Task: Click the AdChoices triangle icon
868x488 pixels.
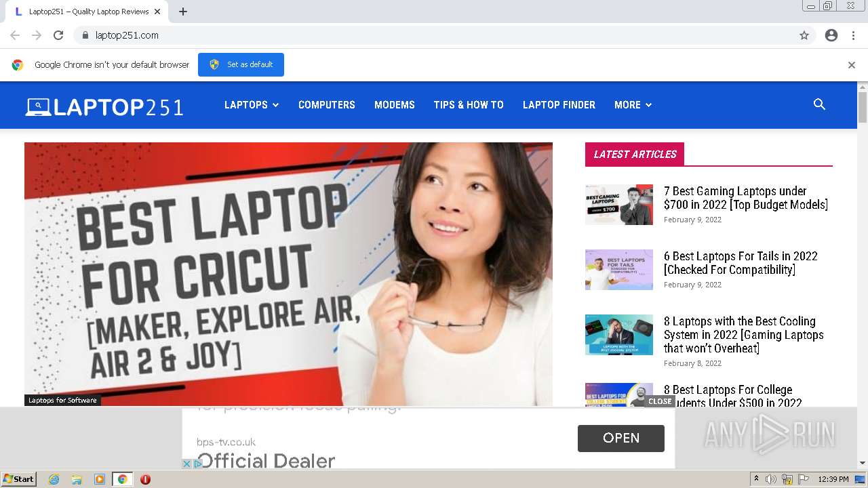Action: click(197, 464)
